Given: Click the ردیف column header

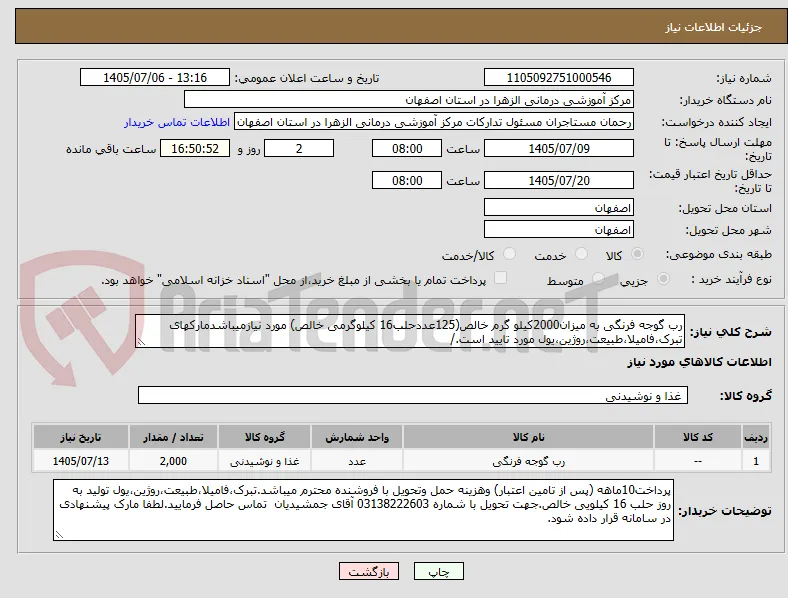Looking at the screenshot, I should pyautogui.click(x=756, y=437).
